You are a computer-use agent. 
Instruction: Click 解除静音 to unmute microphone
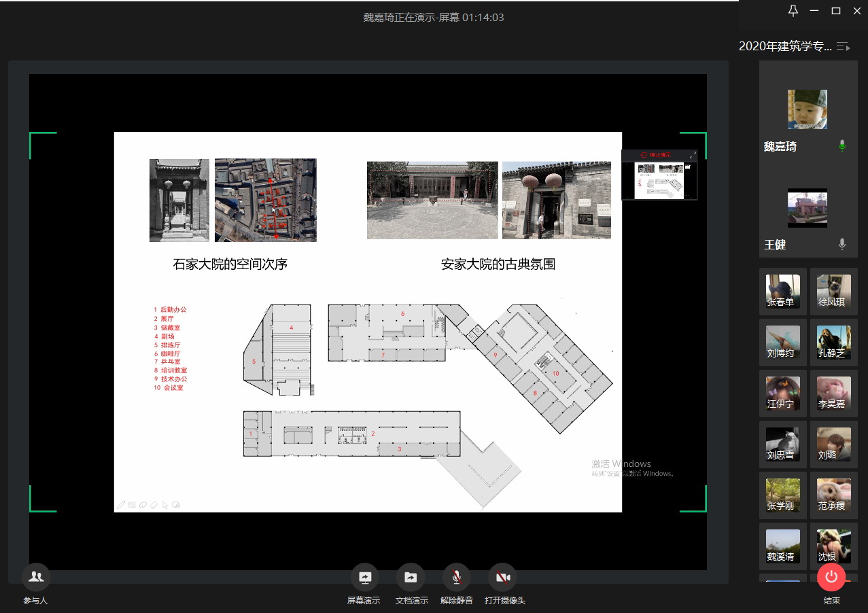[x=456, y=578]
